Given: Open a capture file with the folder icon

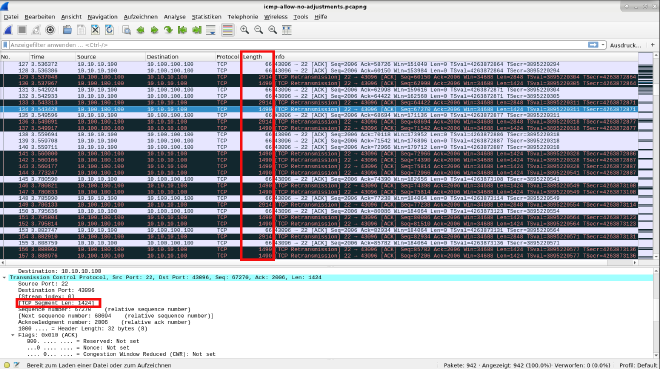Looking at the screenshot, I should click(67, 30).
